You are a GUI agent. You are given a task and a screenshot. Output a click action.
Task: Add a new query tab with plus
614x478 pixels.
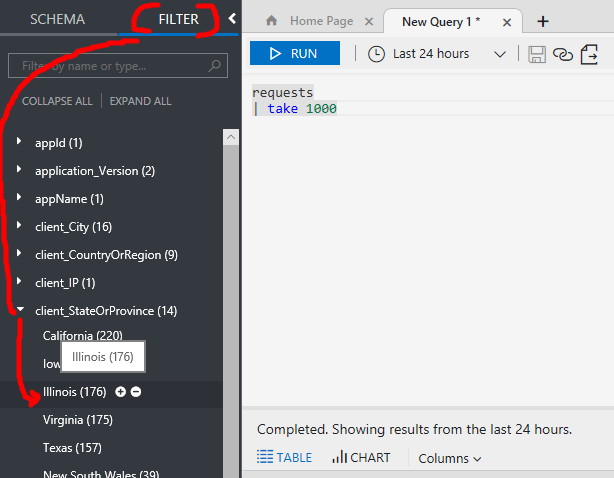[x=543, y=22]
